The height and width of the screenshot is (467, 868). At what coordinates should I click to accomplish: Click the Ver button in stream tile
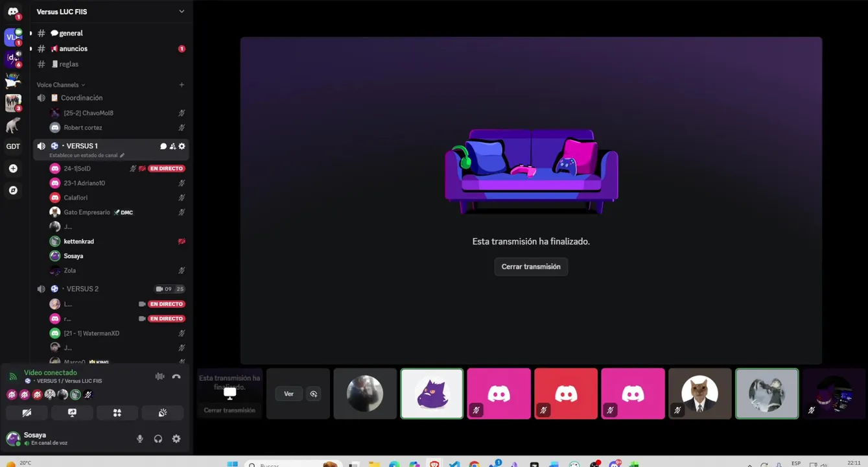(288, 394)
